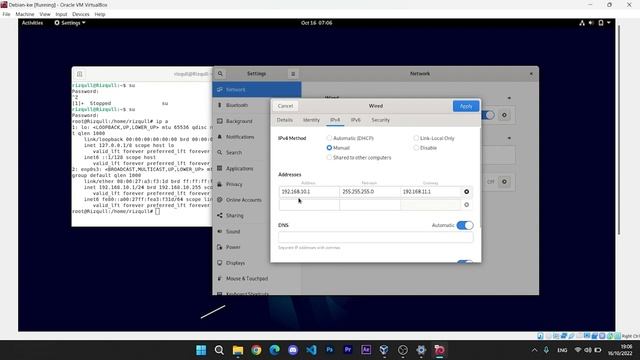
Task: Switch to the IPv6 tab
Action: [x=356, y=120]
